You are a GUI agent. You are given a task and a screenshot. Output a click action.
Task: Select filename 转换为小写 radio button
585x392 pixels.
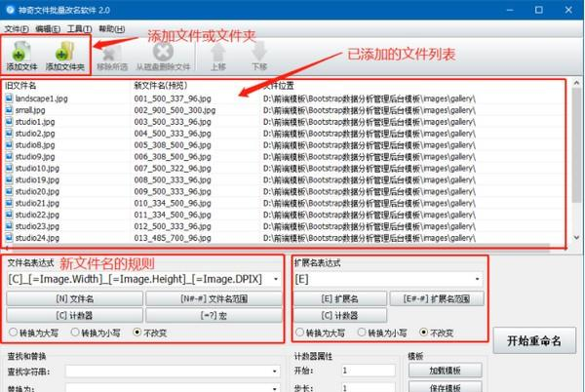[75, 332]
